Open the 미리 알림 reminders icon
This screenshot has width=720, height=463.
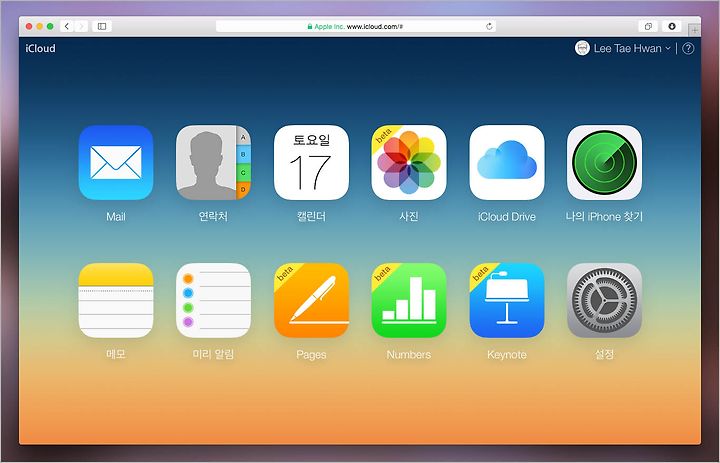(214, 300)
